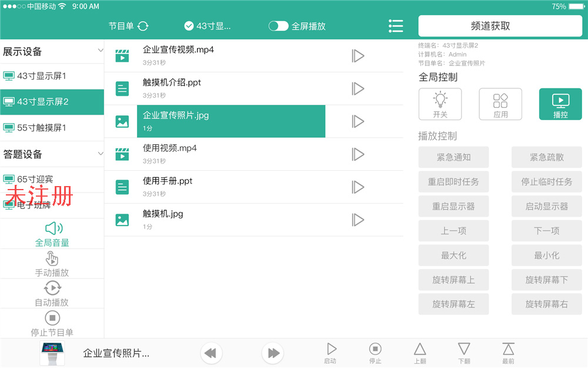Click 旋转屏幕左 to rotate screen left

coord(453,304)
